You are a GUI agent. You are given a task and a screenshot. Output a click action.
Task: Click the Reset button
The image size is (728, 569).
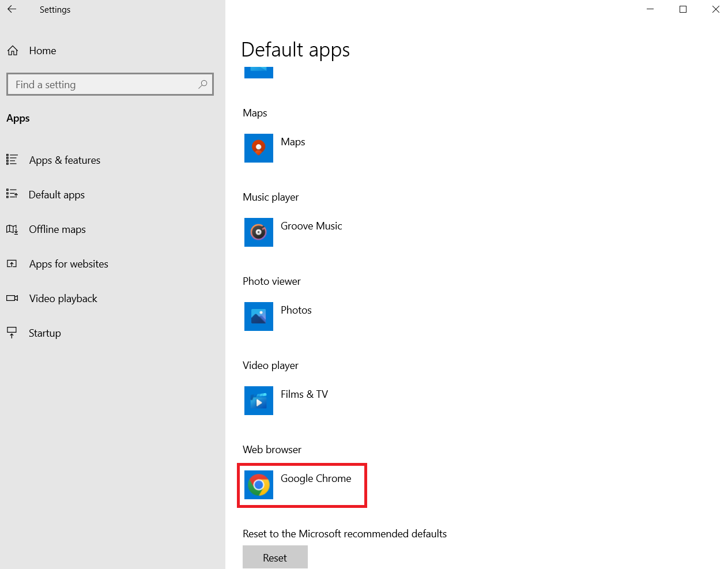(x=275, y=557)
